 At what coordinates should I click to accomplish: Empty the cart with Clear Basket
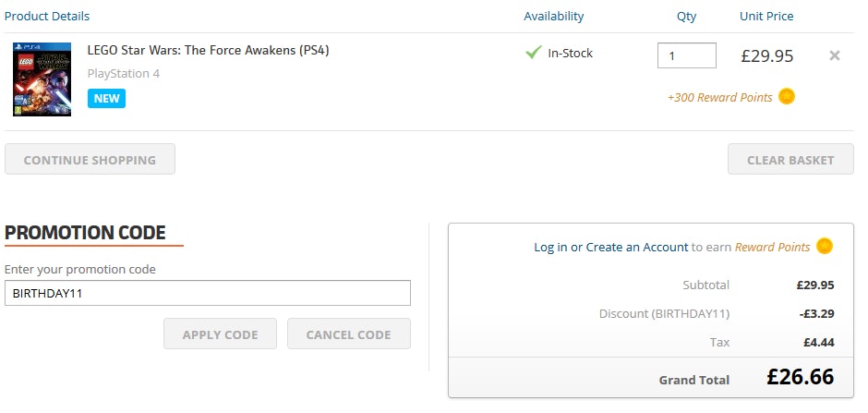[790, 159]
